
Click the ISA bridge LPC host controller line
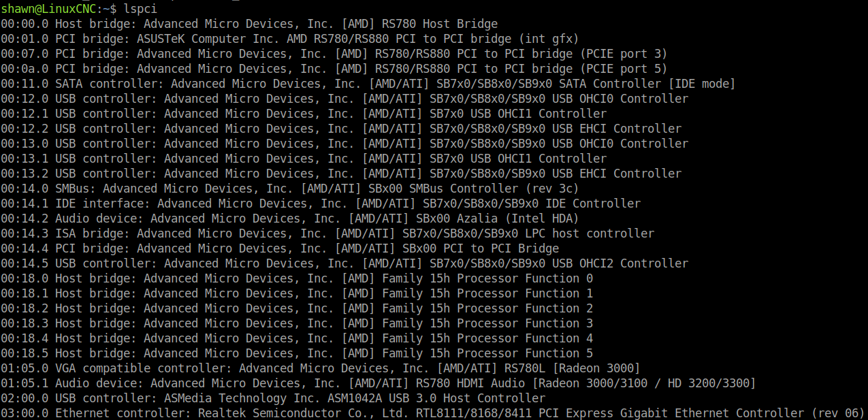point(327,233)
